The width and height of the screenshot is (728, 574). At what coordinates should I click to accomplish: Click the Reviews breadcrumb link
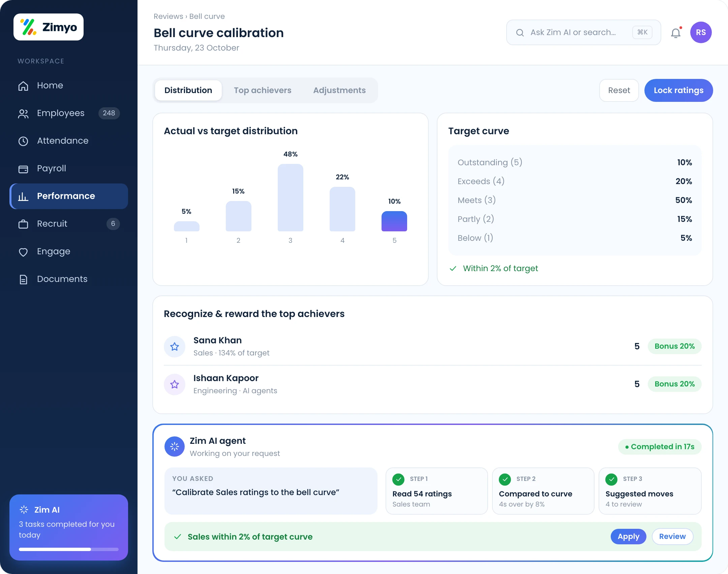click(169, 16)
